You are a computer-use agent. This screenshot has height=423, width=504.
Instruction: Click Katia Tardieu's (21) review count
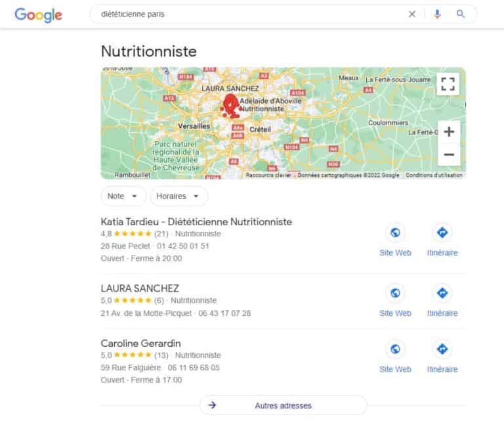(161, 234)
